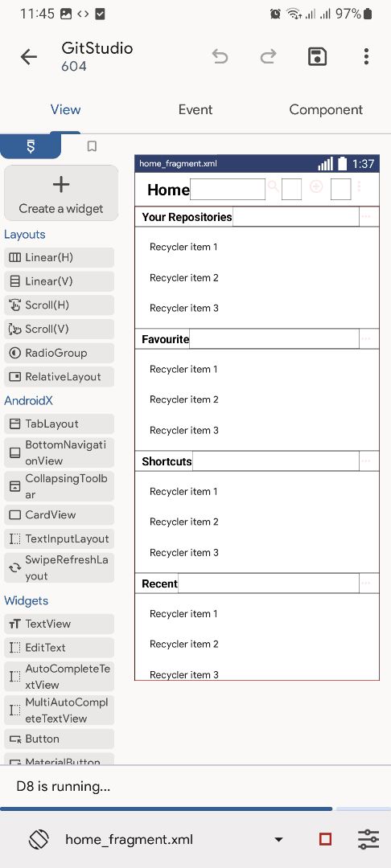The height and width of the screenshot is (868, 391).
Task: Select the Your Repositories more button
Action: pyautogui.click(x=366, y=217)
